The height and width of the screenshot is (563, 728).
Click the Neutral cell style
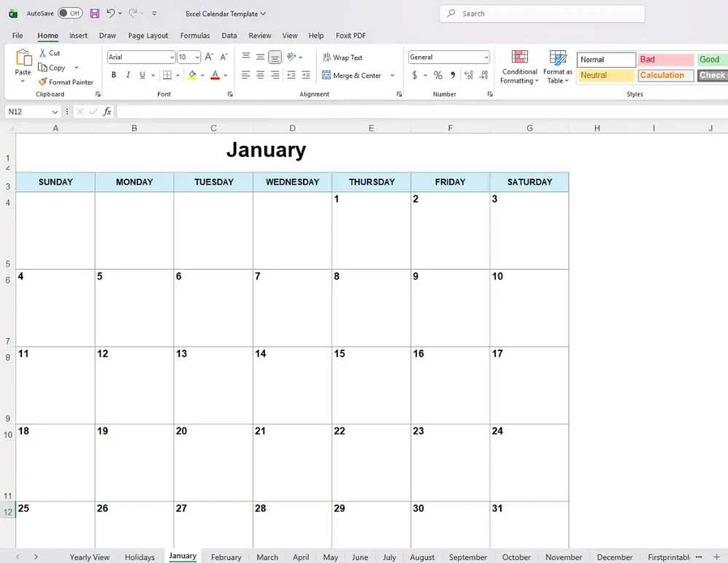tap(605, 75)
